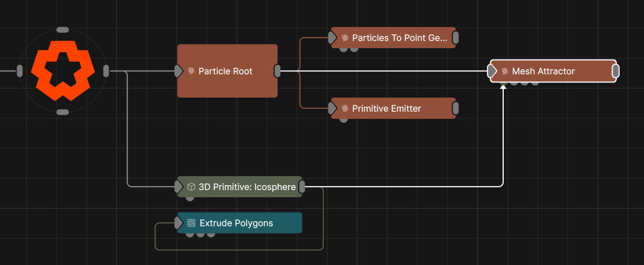Click the output port of Mesh Attractor
Image resolution: width=644 pixels, height=265 pixels.
tap(615, 71)
